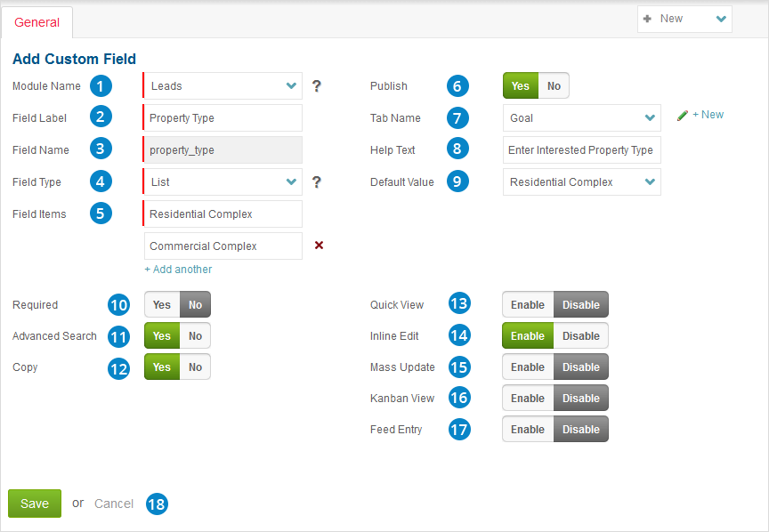Open the Default Value dropdown

pos(582,181)
